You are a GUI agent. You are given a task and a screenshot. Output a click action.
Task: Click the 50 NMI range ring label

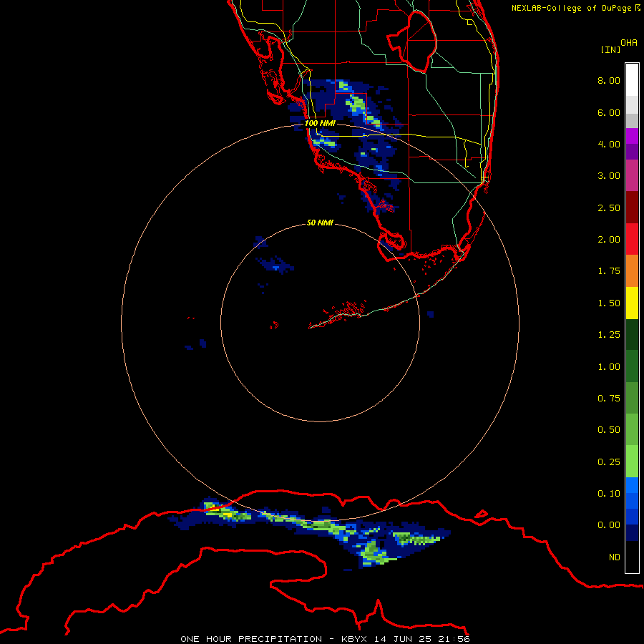coord(320,223)
